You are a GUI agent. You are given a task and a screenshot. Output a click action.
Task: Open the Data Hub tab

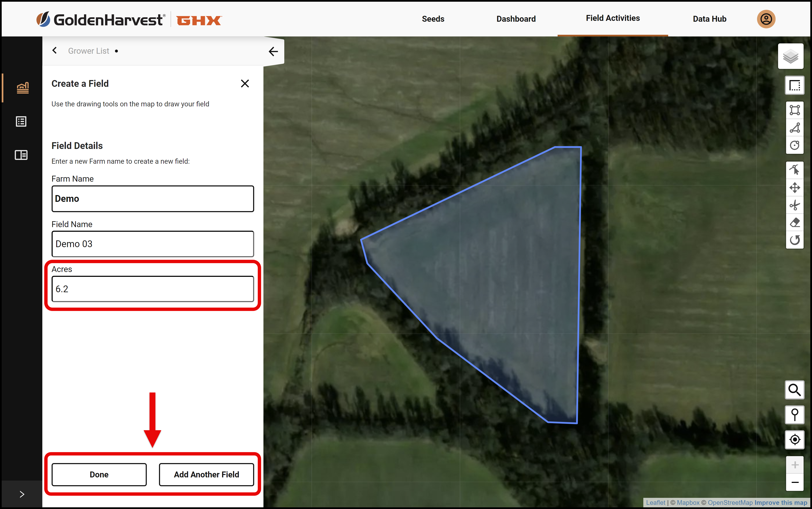[x=709, y=19]
